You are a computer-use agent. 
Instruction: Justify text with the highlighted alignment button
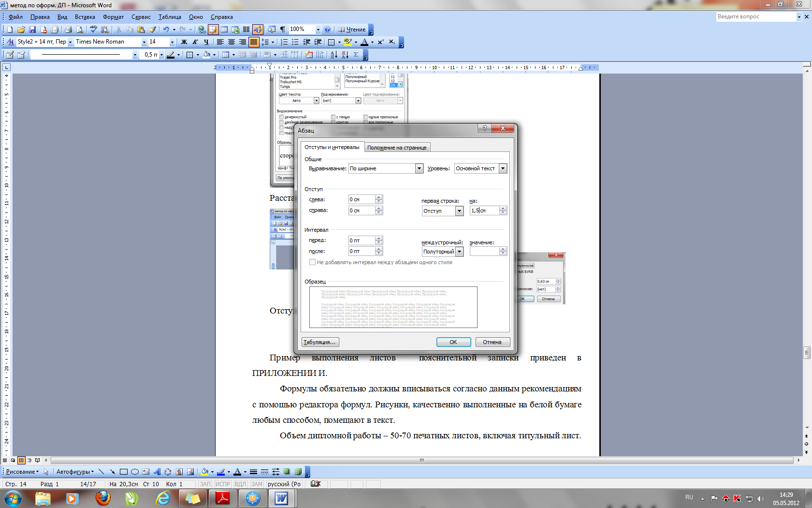click(254, 42)
